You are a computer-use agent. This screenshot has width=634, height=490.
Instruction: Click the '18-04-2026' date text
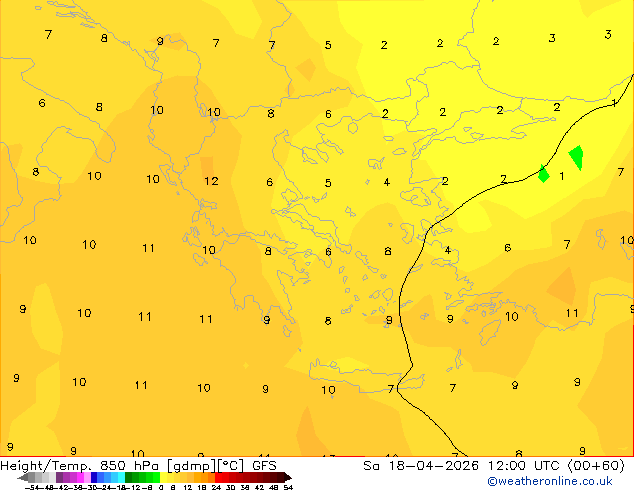(433, 465)
